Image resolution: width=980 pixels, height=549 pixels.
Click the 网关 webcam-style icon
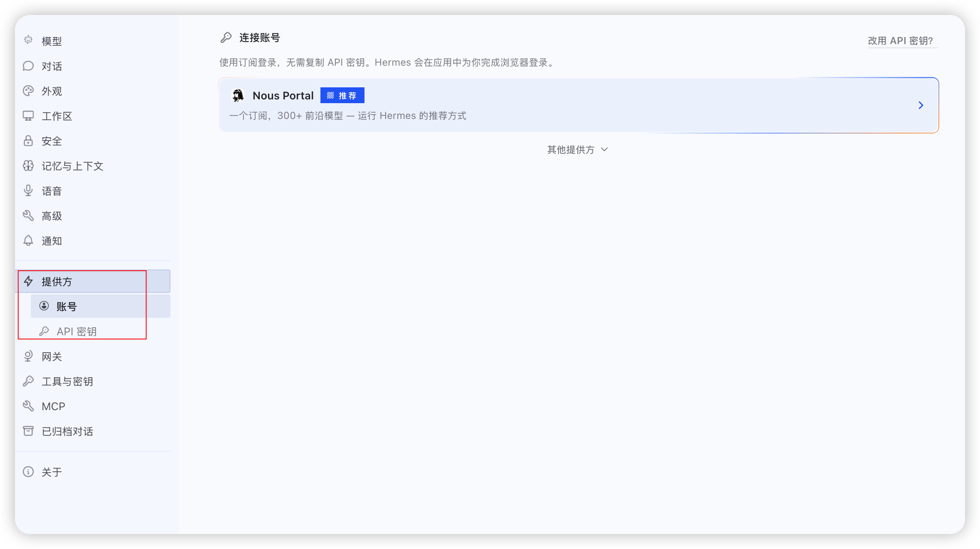pos(28,356)
